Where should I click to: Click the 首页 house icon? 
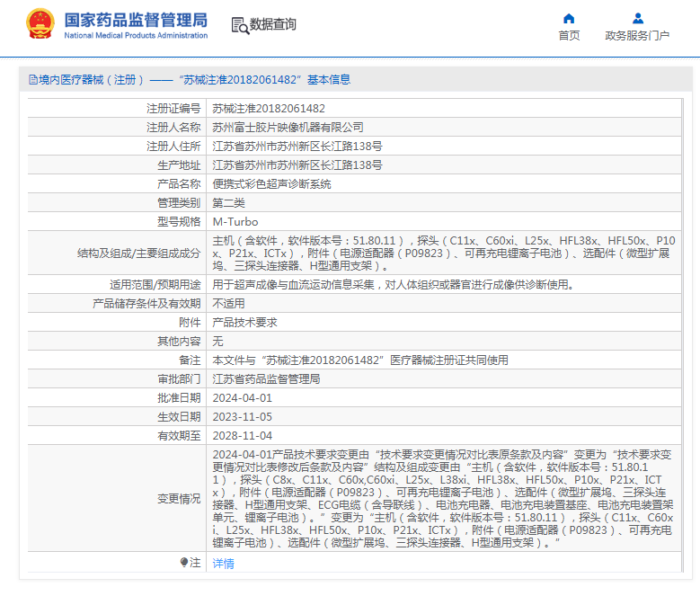point(569,18)
